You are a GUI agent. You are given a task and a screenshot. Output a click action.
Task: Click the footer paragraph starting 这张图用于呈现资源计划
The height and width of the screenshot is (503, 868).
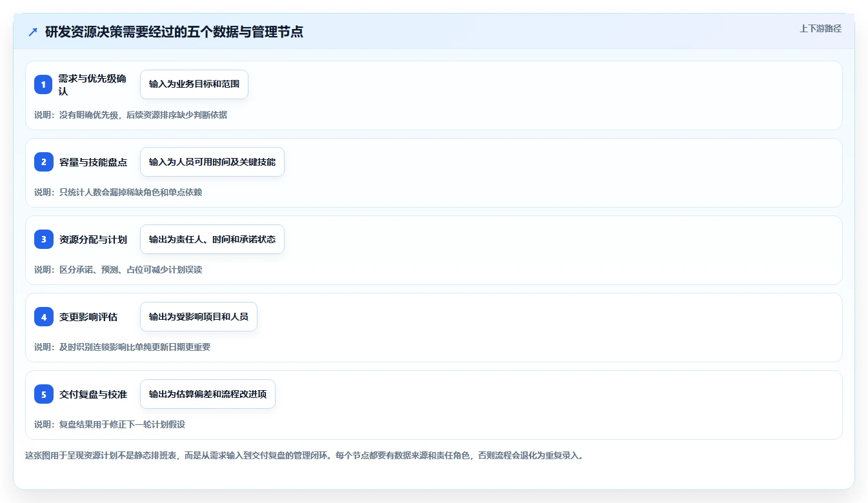pos(305,455)
